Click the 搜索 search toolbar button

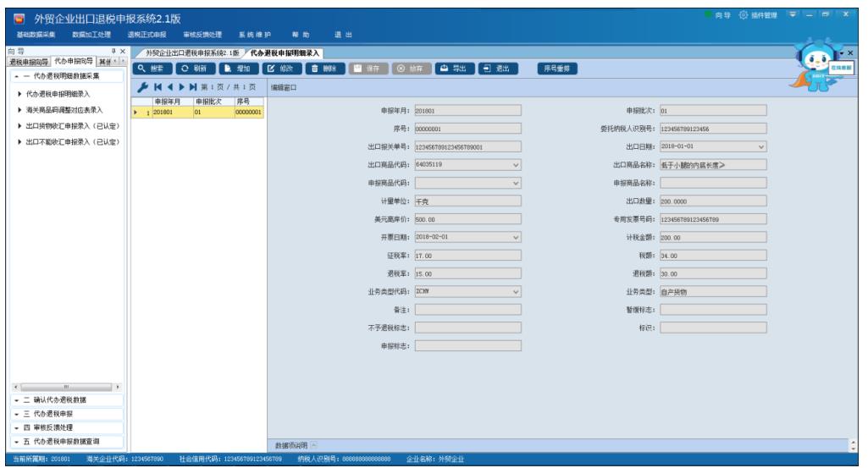pos(152,69)
